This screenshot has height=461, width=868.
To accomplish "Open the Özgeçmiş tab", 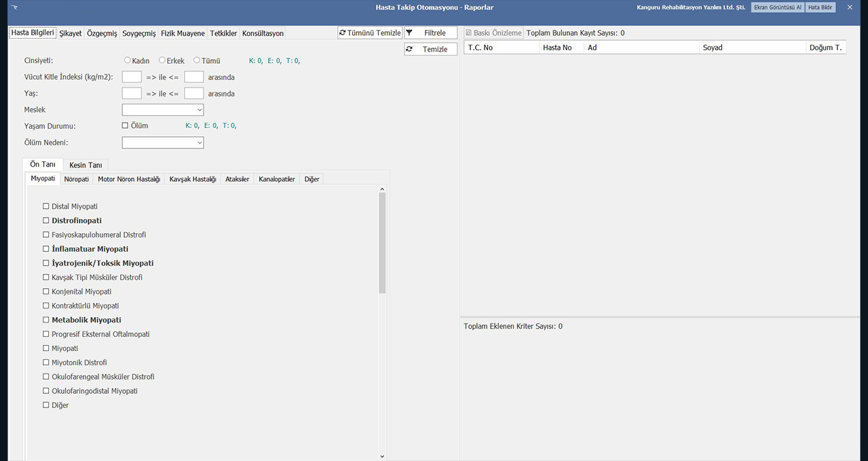I will 102,33.
